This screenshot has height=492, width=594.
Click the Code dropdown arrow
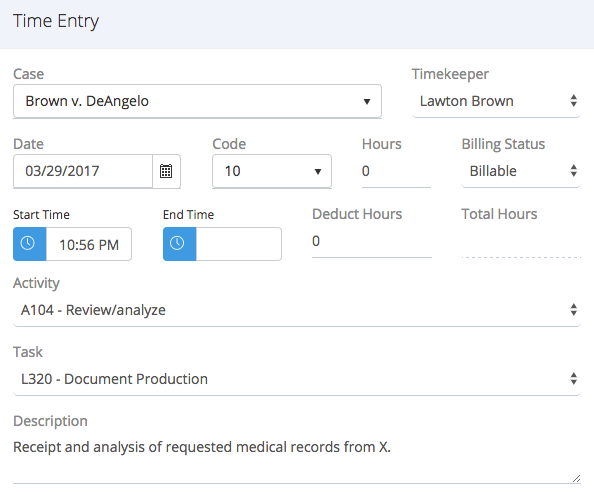[x=317, y=172]
